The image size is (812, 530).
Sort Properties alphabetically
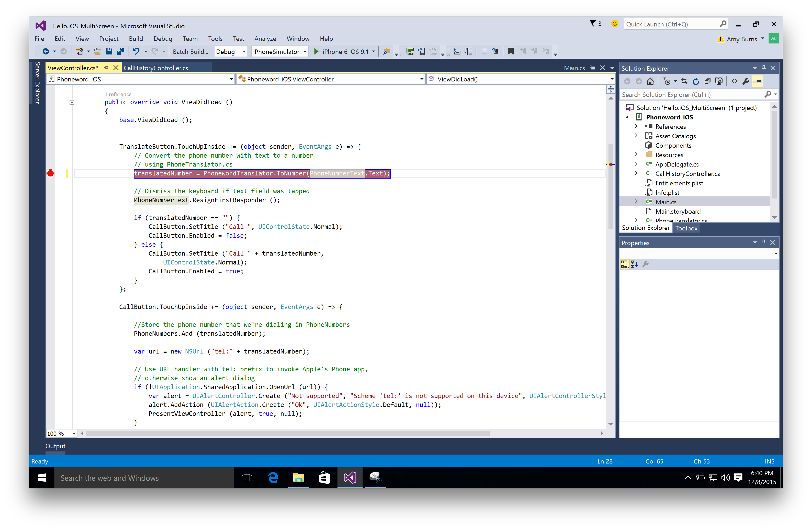(634, 264)
